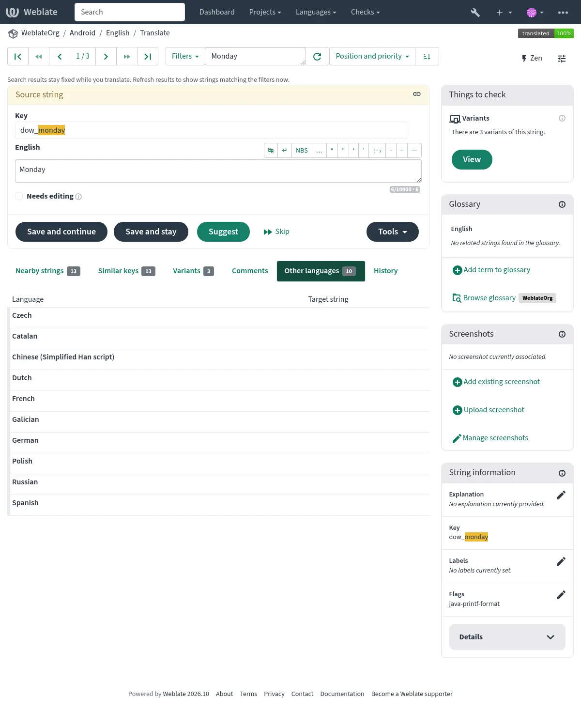Screen dimensions: 581x728
Task: Edit the string Labels
Action: click(x=561, y=561)
